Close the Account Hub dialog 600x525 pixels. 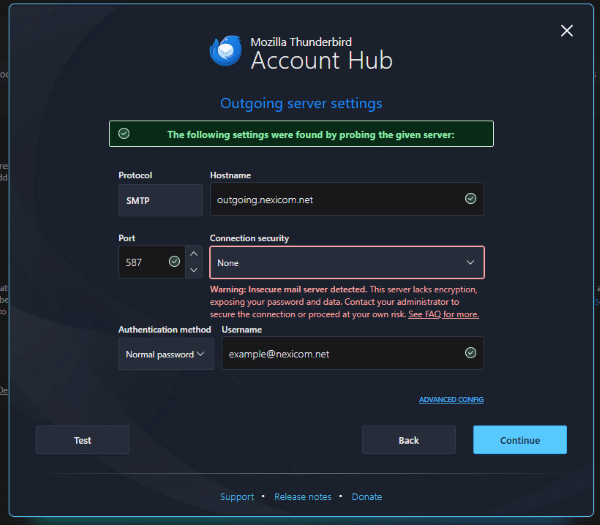tap(567, 31)
